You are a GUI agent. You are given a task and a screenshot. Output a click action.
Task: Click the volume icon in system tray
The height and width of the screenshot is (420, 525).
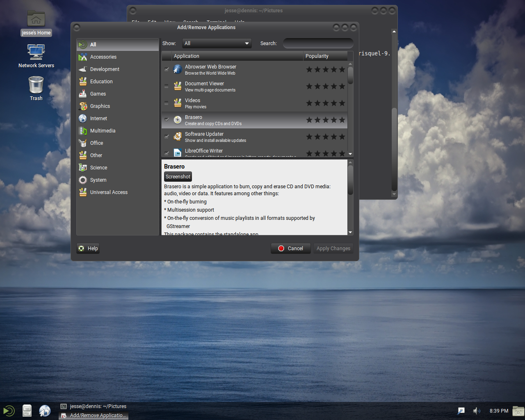pyautogui.click(x=476, y=411)
